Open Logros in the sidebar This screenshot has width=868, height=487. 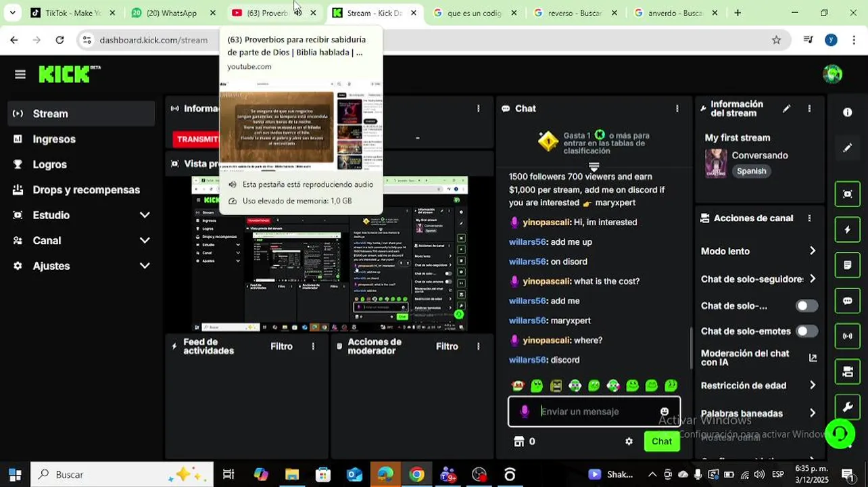click(81, 164)
